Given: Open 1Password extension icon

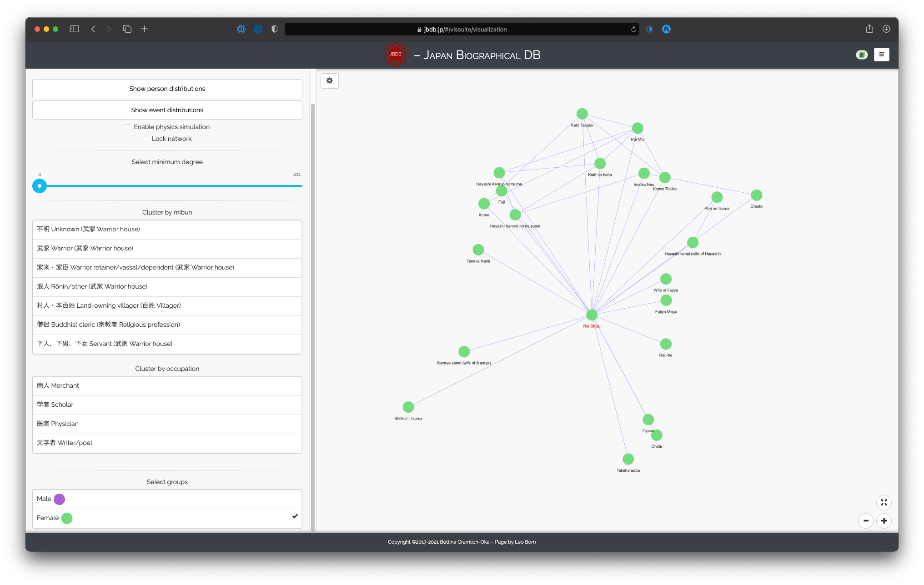Looking at the screenshot, I should pyautogui.click(x=241, y=29).
